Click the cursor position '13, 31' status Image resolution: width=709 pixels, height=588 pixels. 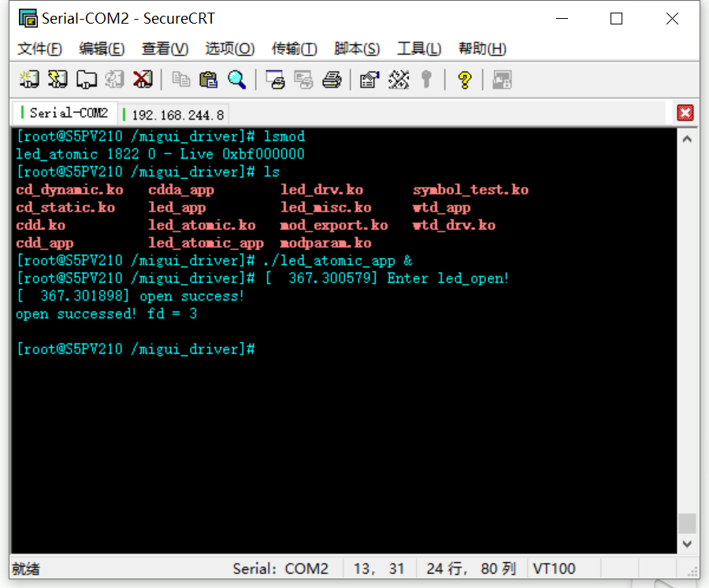pyautogui.click(x=378, y=568)
